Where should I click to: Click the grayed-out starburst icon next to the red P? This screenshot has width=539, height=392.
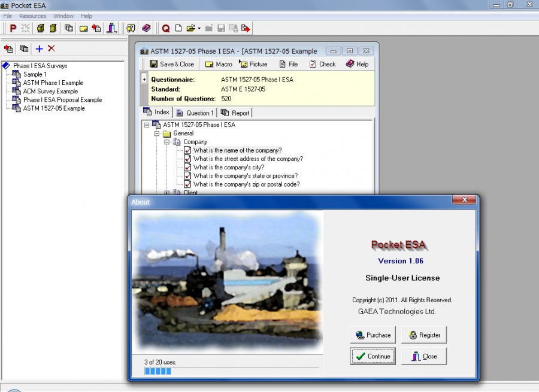[25, 28]
